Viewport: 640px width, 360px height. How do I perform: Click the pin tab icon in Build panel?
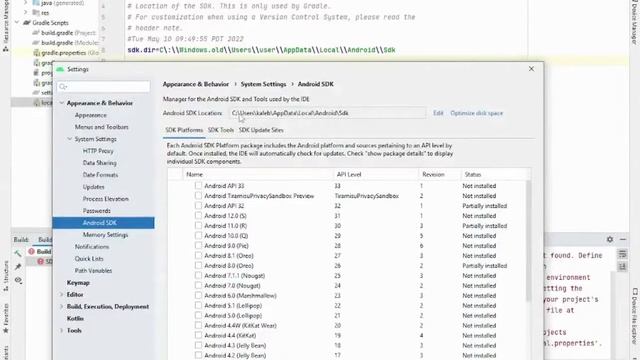18,267
